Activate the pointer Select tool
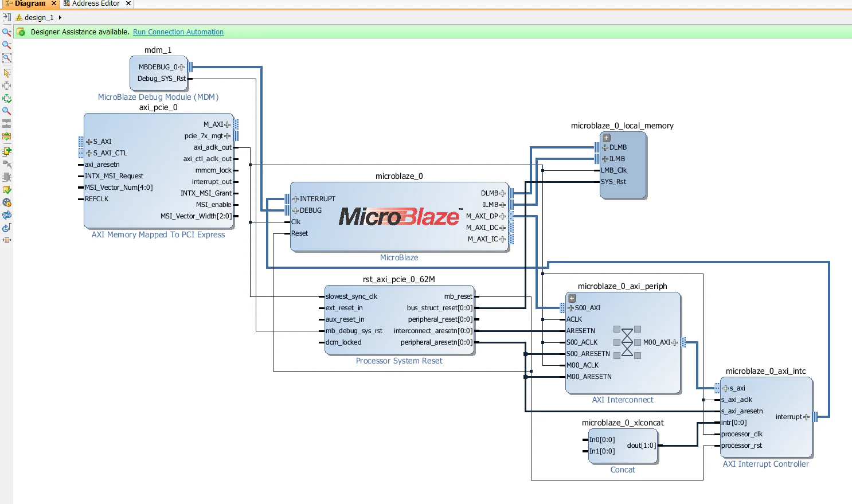Image resolution: width=852 pixels, height=504 pixels. (6, 73)
